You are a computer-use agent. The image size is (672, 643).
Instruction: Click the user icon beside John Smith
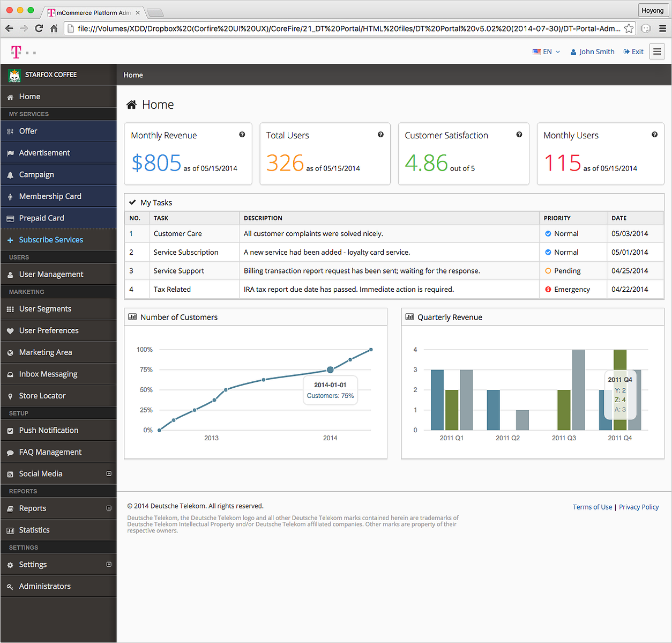click(x=573, y=52)
